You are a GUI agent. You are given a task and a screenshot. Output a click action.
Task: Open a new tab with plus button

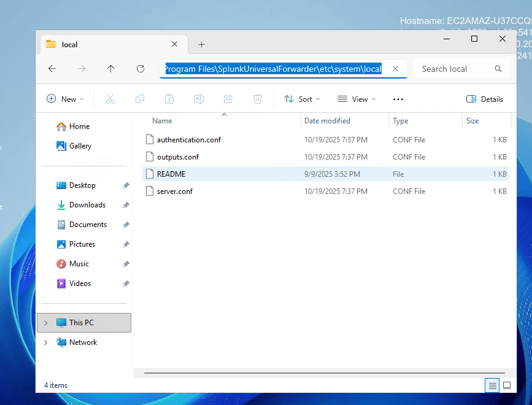pyautogui.click(x=201, y=44)
